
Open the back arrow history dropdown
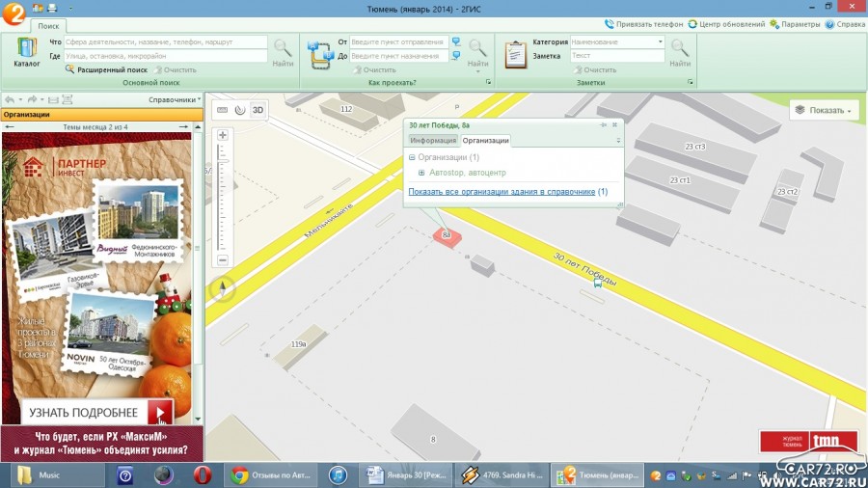[20, 99]
